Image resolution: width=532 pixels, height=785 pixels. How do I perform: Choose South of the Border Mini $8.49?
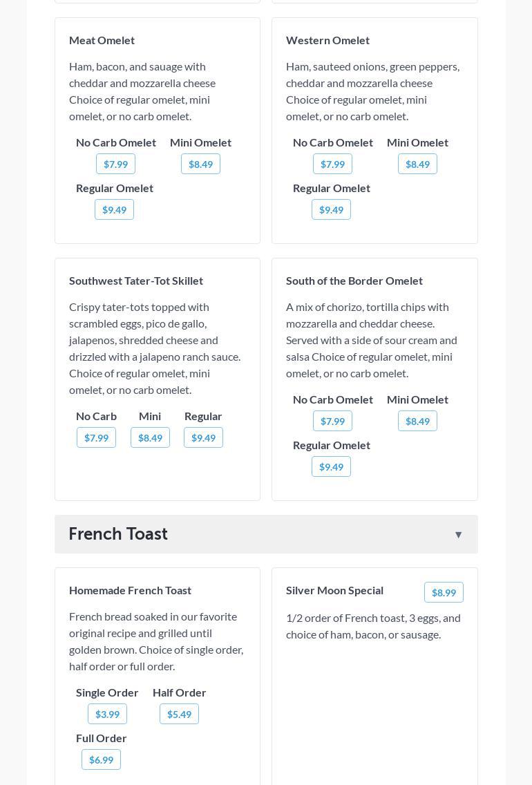coord(417,421)
